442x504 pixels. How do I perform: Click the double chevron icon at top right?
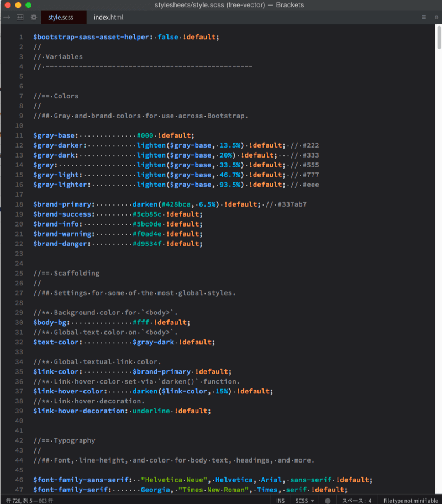pyautogui.click(x=436, y=17)
